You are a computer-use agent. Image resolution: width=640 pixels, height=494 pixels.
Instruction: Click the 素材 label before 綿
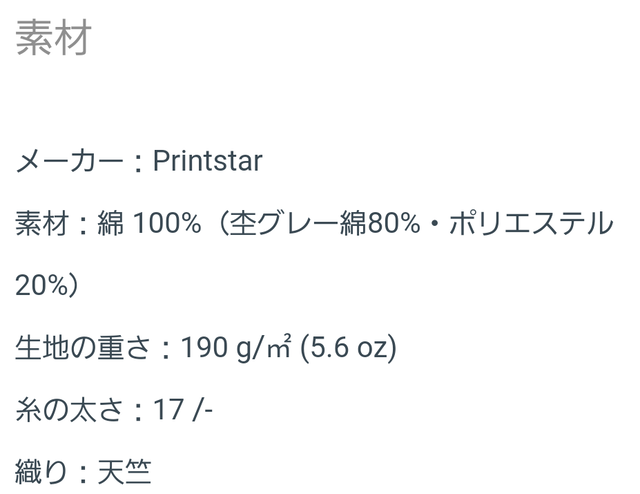point(41,223)
